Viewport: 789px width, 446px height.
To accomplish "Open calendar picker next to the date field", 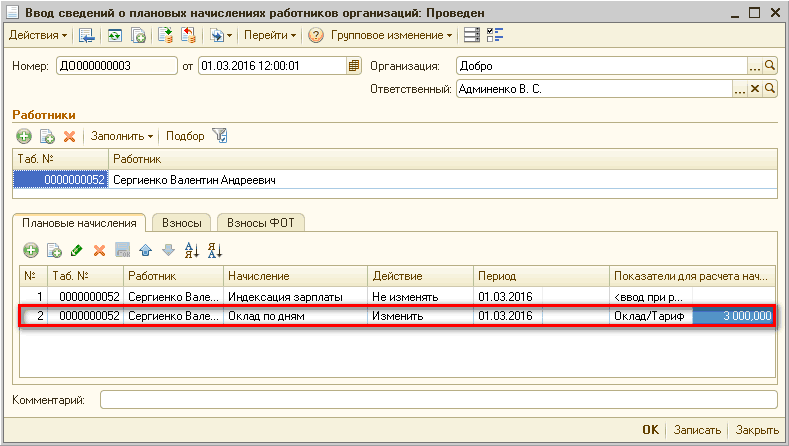I will coord(353,66).
